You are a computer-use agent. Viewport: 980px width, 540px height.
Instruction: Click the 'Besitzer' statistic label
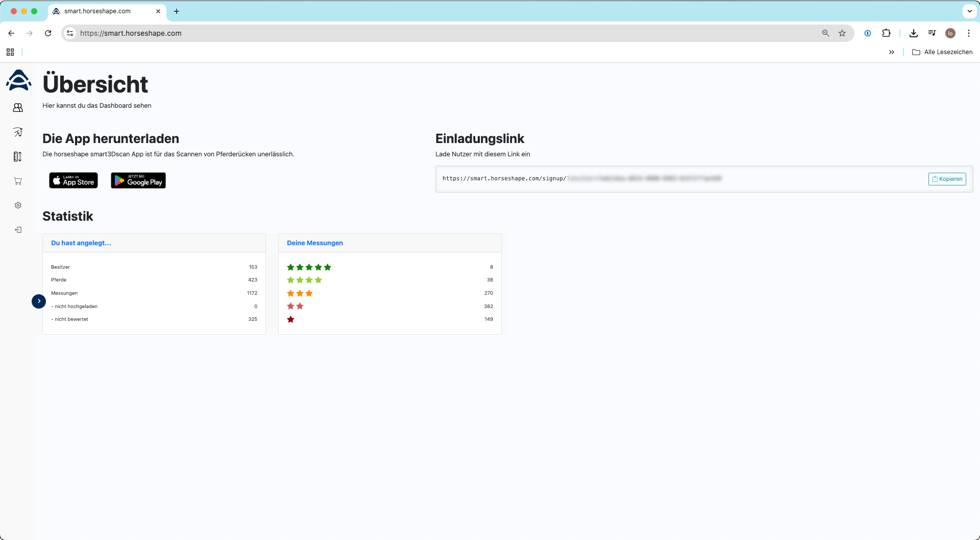tap(60, 267)
